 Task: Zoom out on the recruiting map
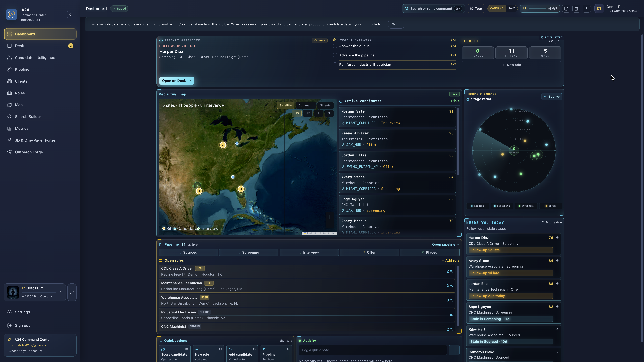(330, 225)
